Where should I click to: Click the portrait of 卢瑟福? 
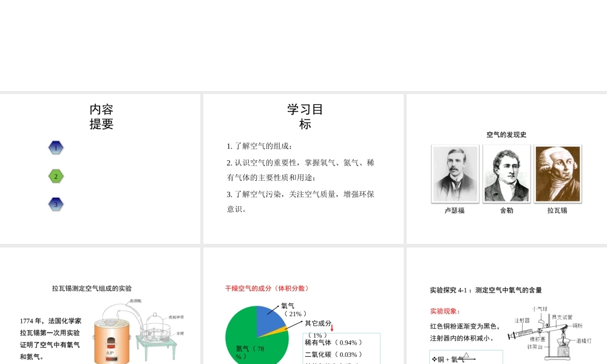pyautogui.click(x=455, y=174)
